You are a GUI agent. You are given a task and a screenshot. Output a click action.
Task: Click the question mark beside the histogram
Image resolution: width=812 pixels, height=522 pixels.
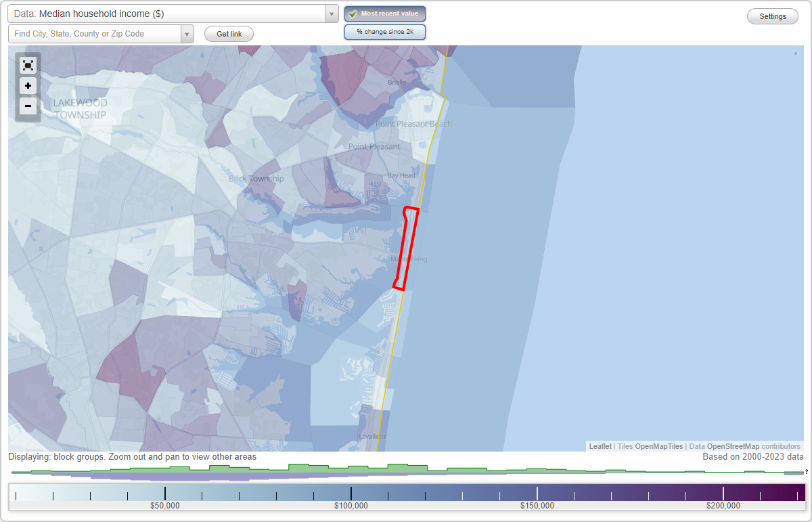[x=806, y=472]
